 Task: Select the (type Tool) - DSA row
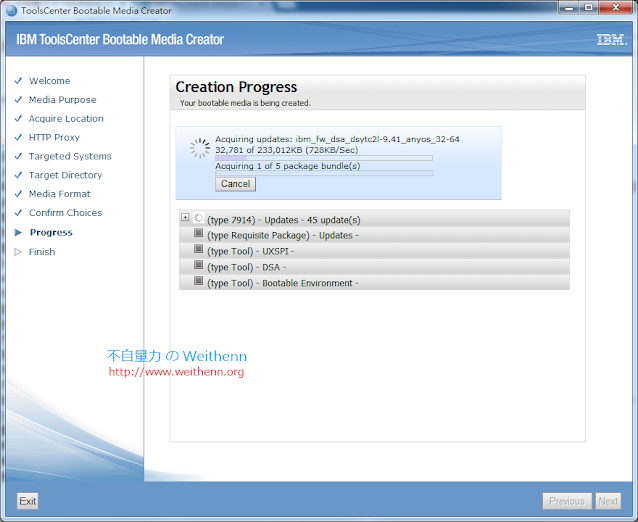pos(374,266)
